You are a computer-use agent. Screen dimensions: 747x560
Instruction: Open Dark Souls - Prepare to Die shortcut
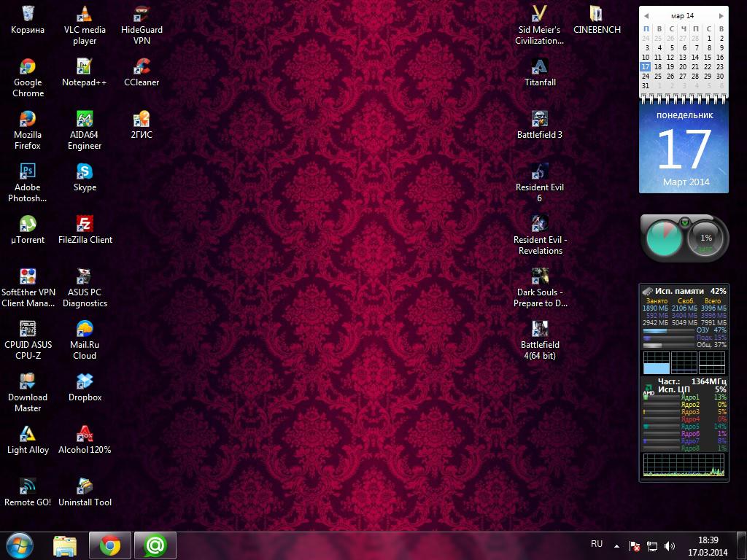coord(541,287)
